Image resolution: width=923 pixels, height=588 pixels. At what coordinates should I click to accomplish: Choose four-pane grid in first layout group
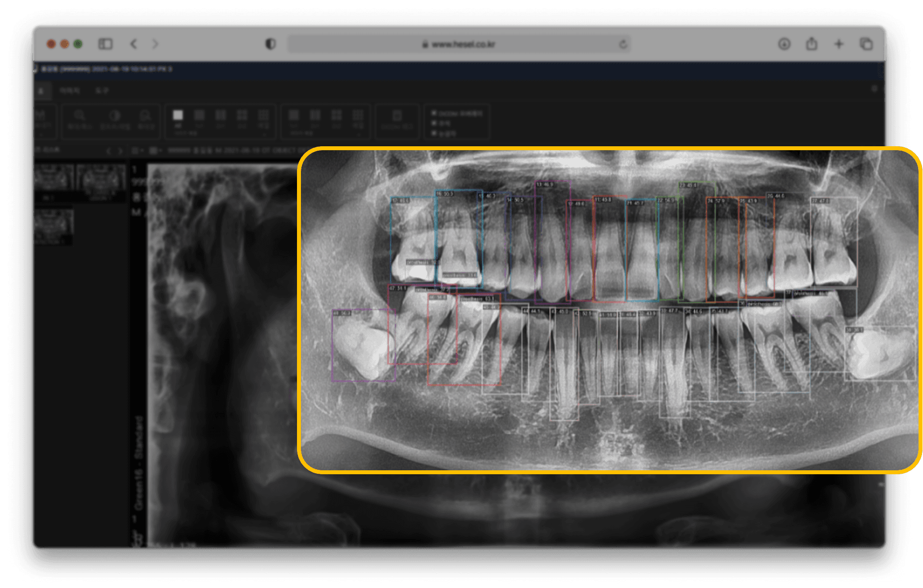pos(242,115)
